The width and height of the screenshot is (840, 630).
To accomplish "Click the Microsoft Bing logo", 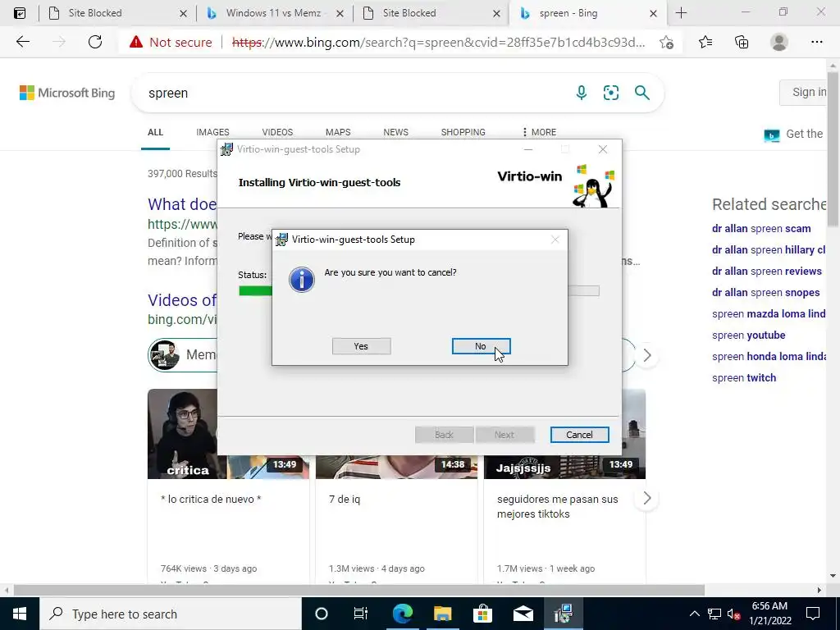I will click(67, 93).
